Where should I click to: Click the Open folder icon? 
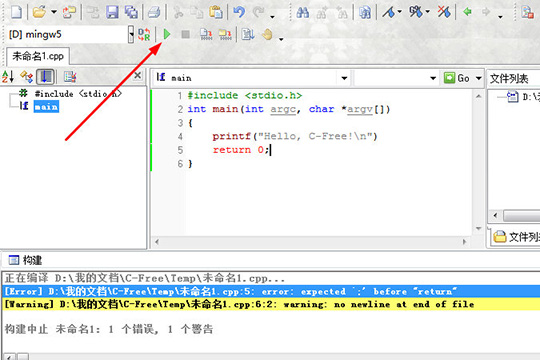(x=39, y=12)
